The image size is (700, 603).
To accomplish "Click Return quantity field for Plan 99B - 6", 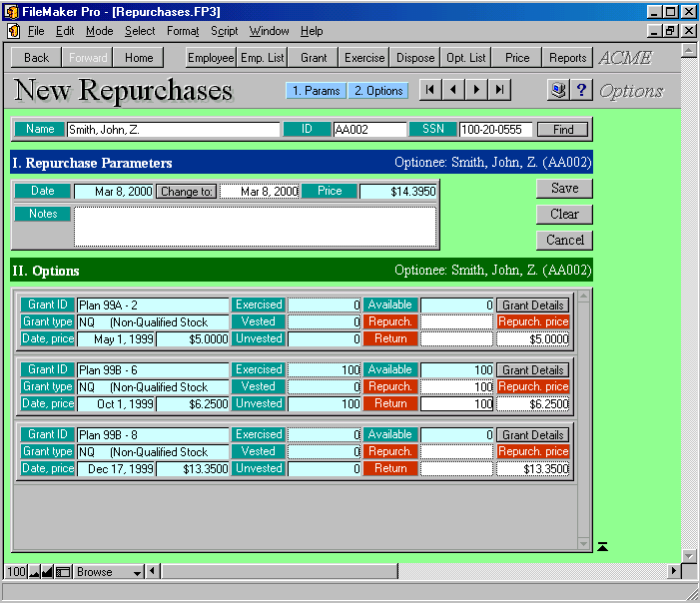I will pyautogui.click(x=456, y=403).
